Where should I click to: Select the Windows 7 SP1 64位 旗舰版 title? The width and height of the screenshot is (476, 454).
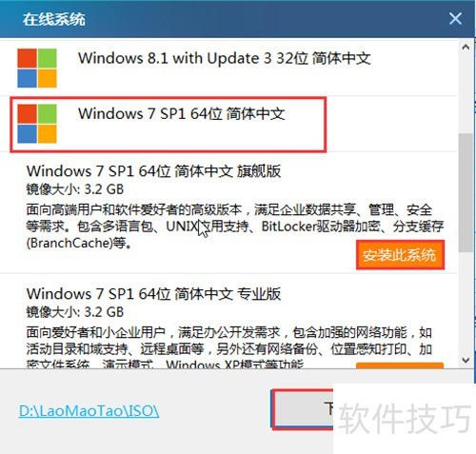coord(153,171)
